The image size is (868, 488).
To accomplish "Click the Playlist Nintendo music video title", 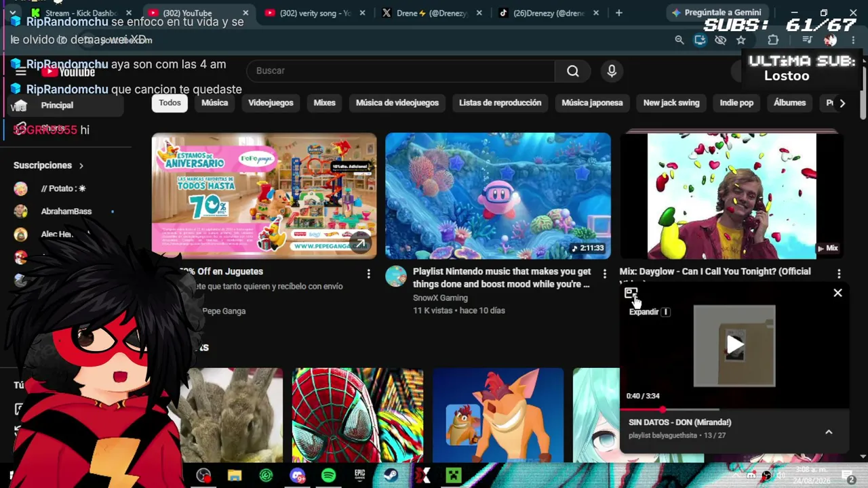I will (502, 278).
